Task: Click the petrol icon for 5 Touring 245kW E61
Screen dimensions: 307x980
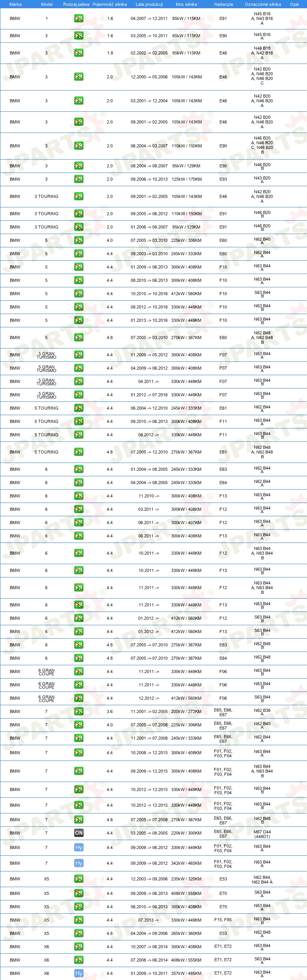Action: tap(79, 408)
